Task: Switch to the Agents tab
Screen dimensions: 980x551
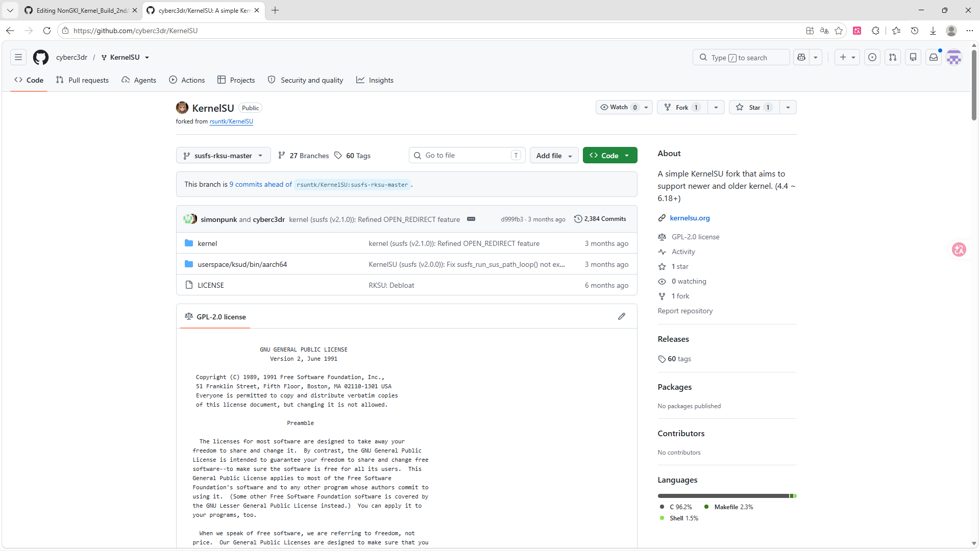Action: pos(139,80)
